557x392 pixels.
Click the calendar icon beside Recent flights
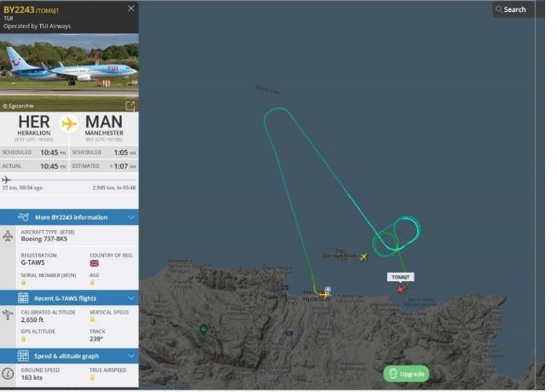23,298
